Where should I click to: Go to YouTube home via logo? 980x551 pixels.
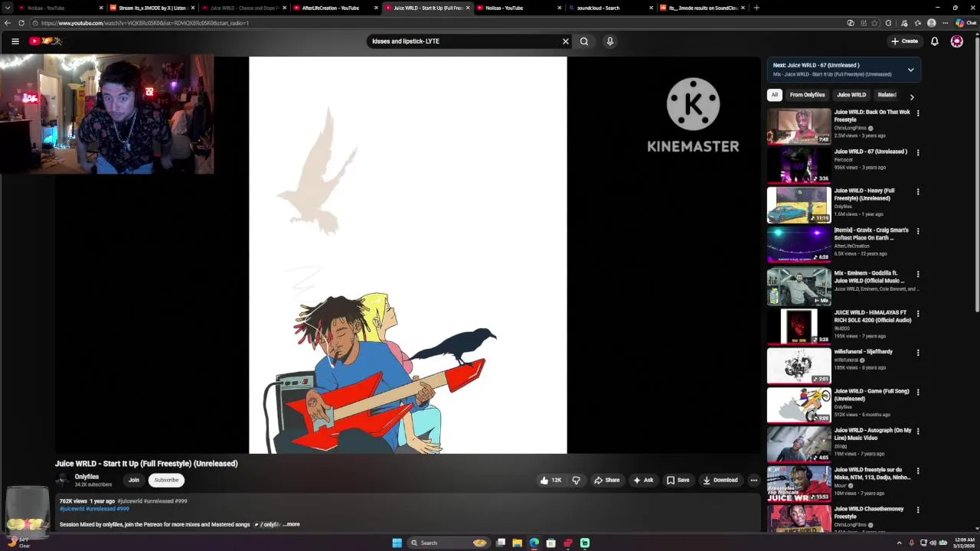(45, 41)
